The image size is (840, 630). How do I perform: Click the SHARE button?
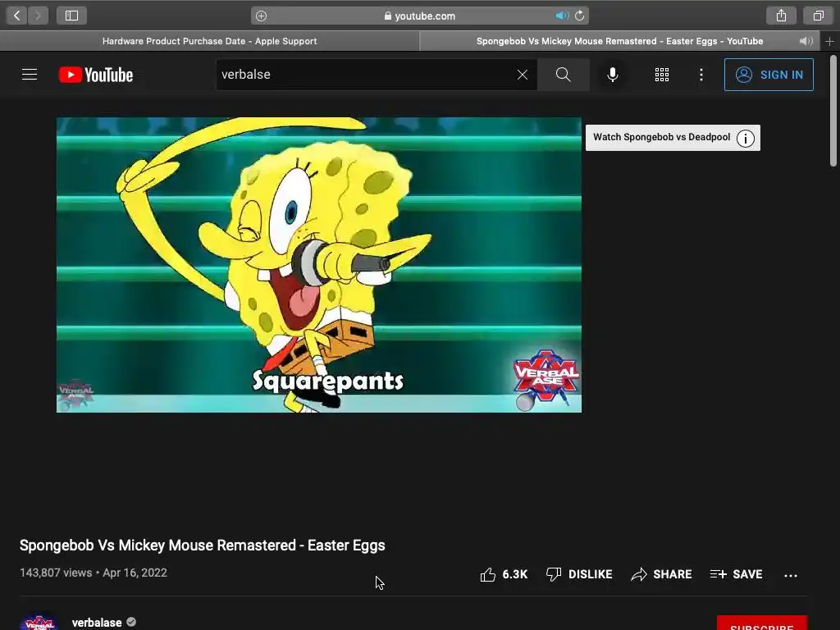[661, 574]
